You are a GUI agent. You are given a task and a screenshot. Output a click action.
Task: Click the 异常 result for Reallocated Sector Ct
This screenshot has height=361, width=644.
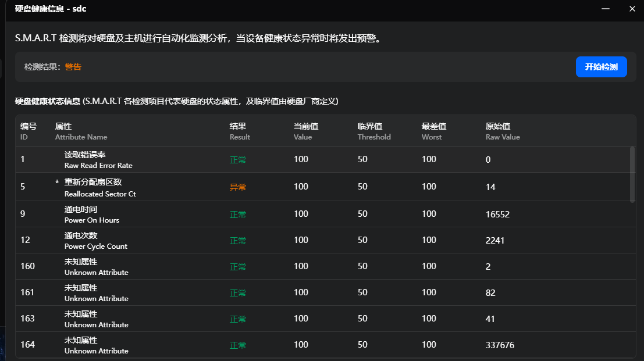click(x=238, y=187)
